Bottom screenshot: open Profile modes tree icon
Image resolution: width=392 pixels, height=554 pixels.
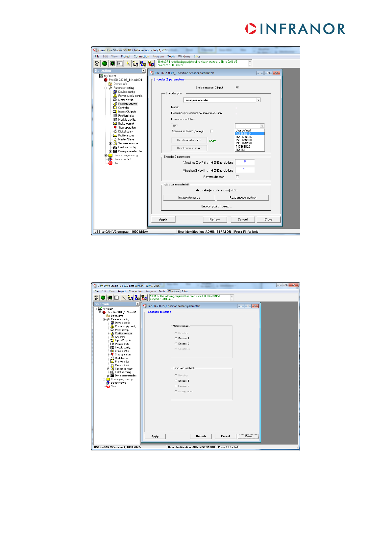coord(112,362)
